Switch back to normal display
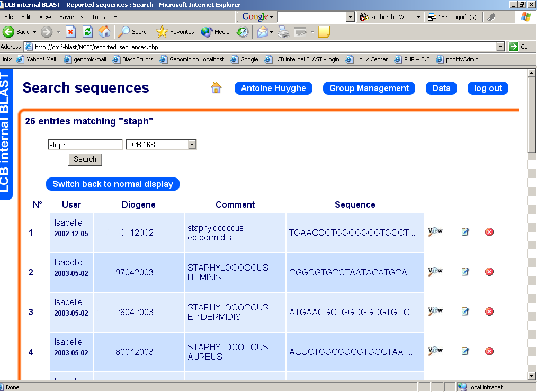 coord(112,184)
